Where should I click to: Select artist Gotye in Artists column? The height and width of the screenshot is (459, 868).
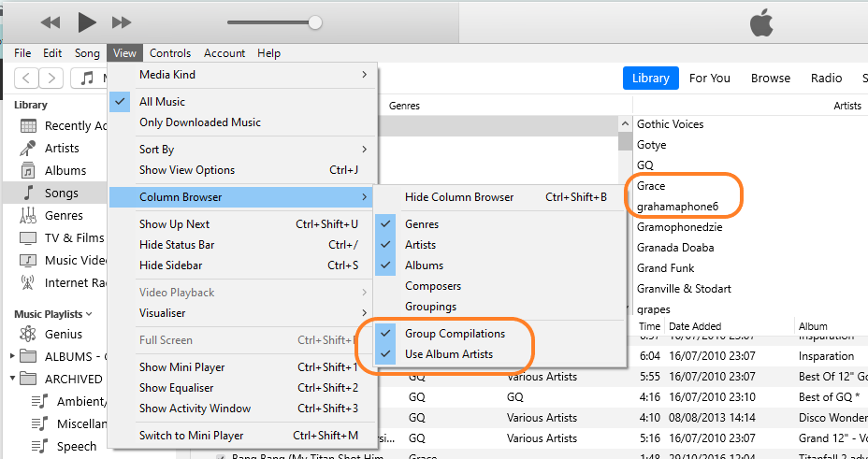point(652,144)
